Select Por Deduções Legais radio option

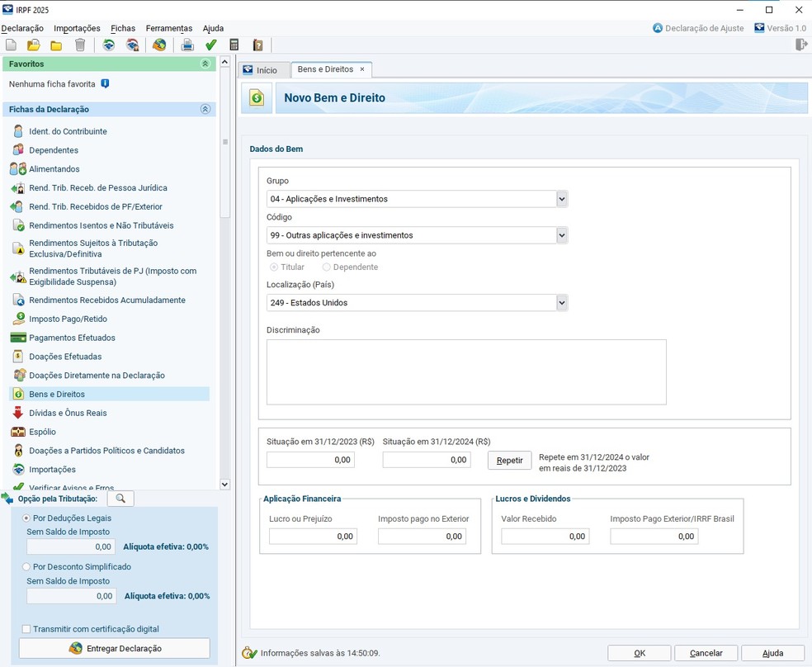pyautogui.click(x=26, y=518)
